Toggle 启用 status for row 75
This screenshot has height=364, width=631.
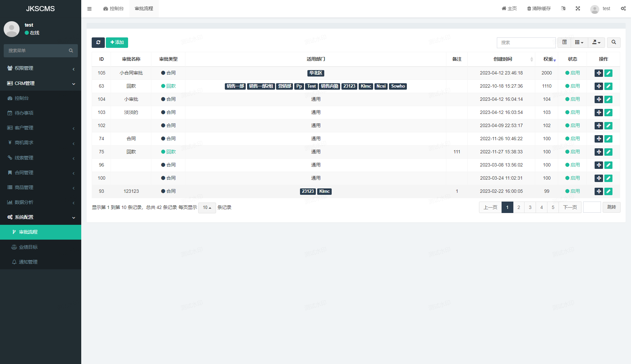[x=572, y=152]
